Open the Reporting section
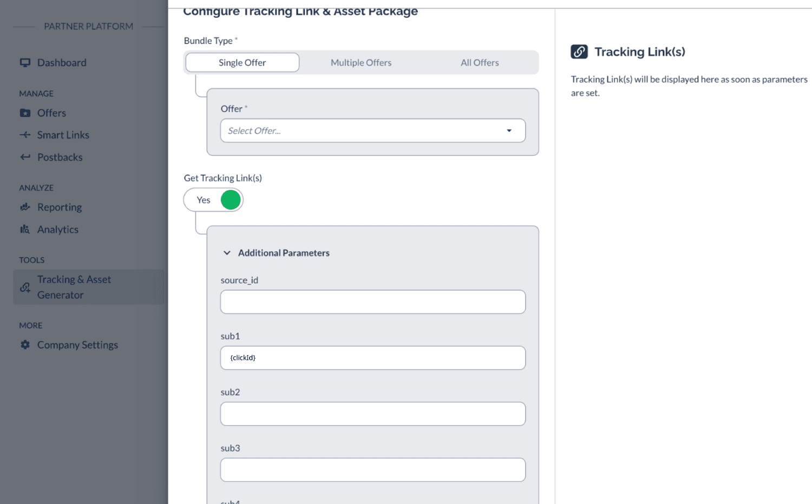The width and height of the screenshot is (812, 504). coord(60,207)
